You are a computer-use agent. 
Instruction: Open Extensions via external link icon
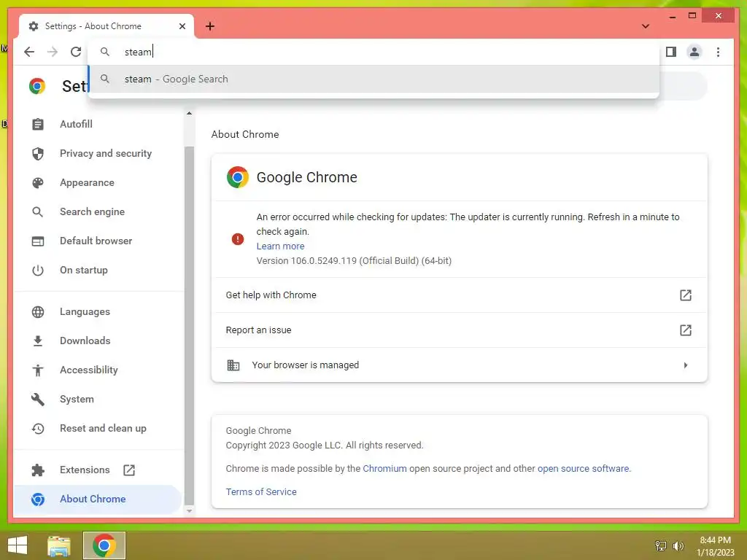(129, 470)
